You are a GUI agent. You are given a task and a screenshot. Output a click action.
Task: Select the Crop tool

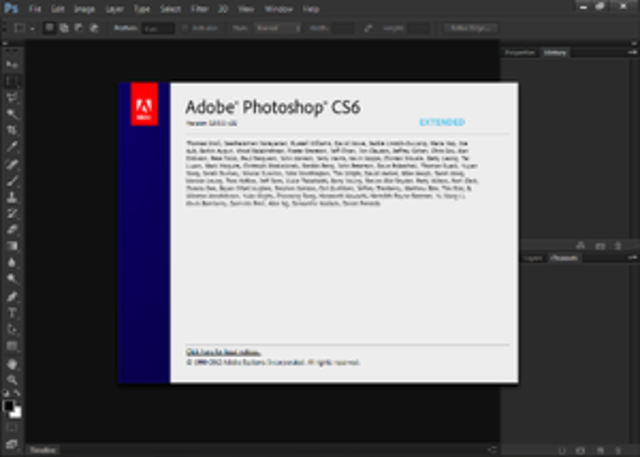(12, 130)
